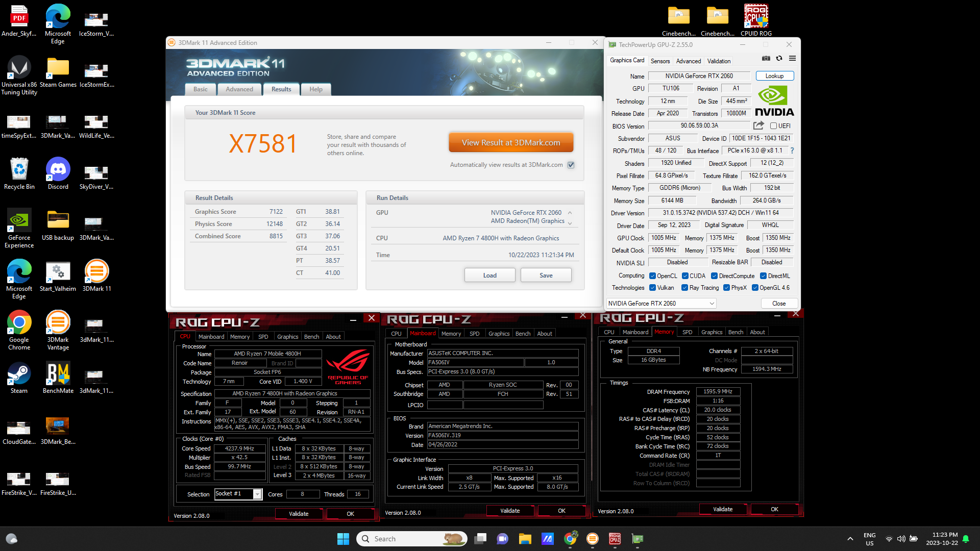Open the CPUID ROG desktop icon
The image size is (980, 551).
pyautogui.click(x=756, y=21)
